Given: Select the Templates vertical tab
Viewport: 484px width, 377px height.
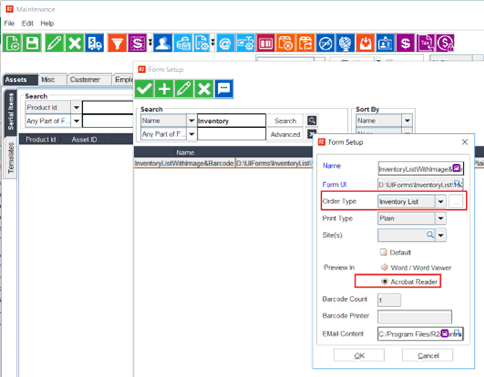Looking at the screenshot, I should click(11, 158).
